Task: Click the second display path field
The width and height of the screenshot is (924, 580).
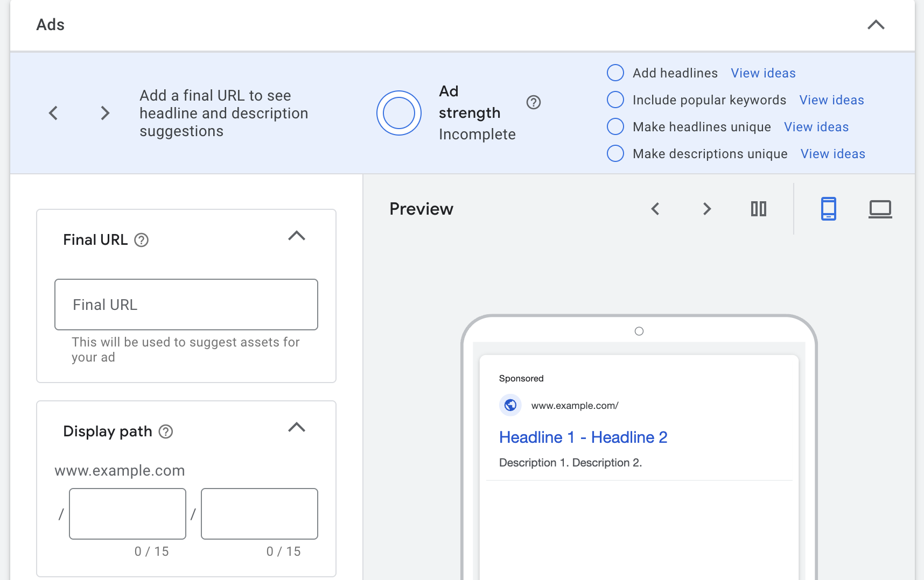Action: (x=260, y=514)
